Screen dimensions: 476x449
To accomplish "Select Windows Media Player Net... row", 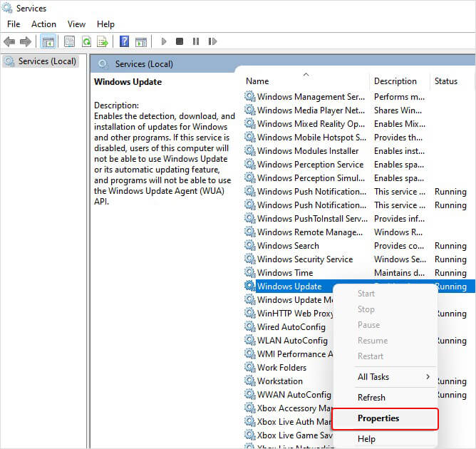I will click(x=311, y=110).
